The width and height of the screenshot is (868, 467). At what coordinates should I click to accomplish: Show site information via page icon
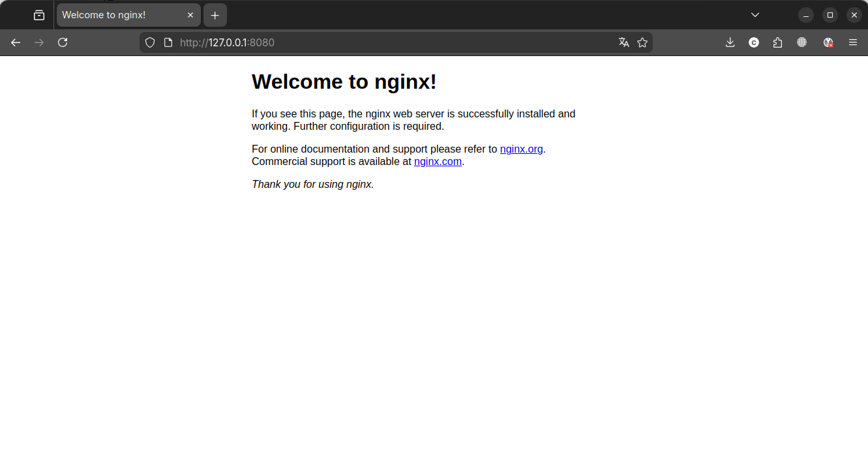click(x=168, y=42)
